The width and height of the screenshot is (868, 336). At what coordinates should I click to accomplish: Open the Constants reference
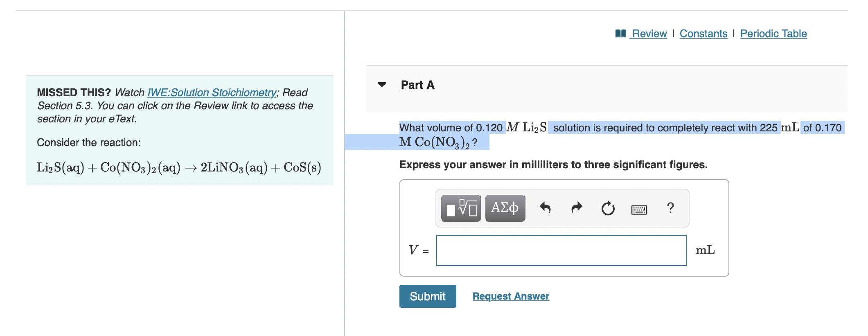point(703,34)
